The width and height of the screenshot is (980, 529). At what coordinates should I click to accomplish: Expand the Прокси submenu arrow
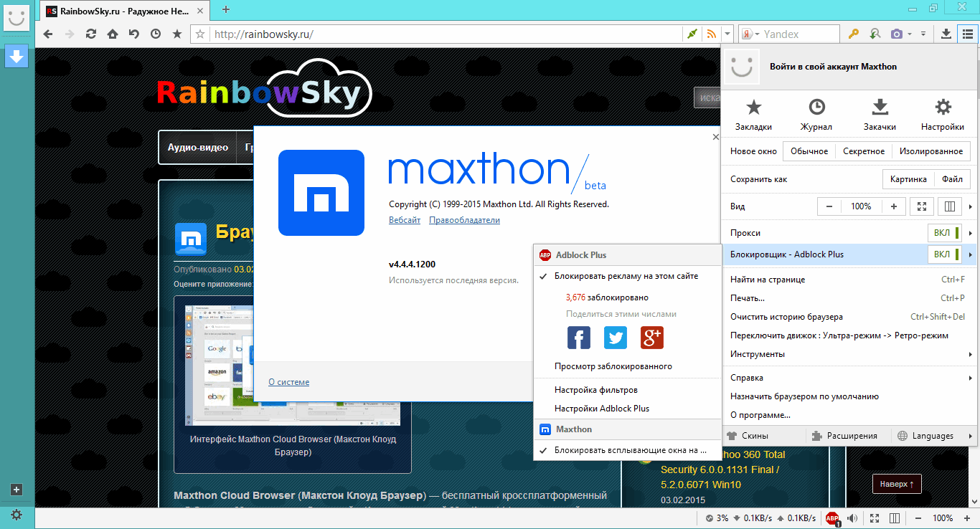point(970,233)
